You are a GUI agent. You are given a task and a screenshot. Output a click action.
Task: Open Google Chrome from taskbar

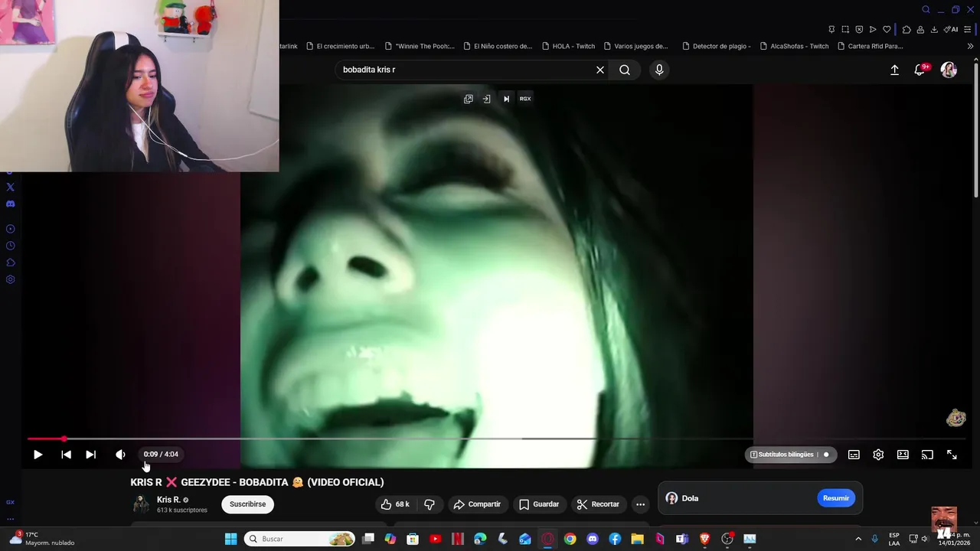tap(570, 539)
